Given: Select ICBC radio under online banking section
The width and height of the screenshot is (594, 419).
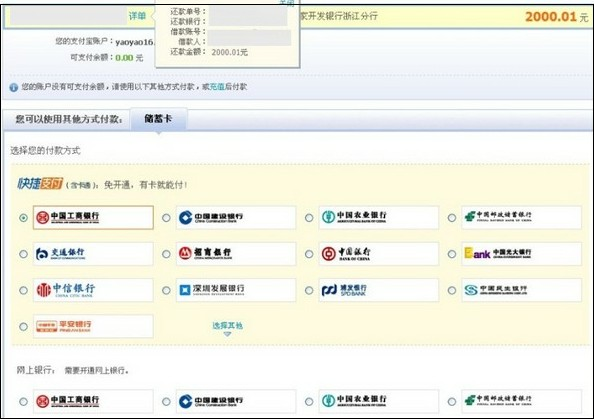Looking at the screenshot, I should click(x=23, y=402).
